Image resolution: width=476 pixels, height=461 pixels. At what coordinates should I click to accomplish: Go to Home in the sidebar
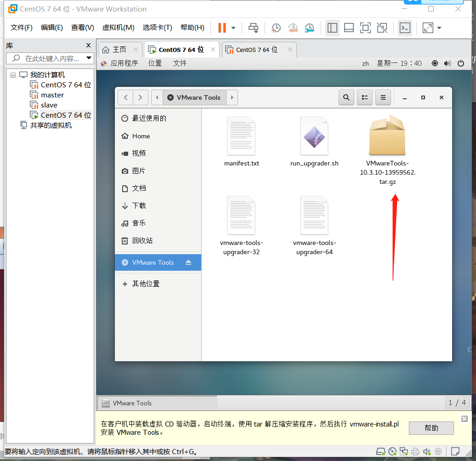[158, 136]
